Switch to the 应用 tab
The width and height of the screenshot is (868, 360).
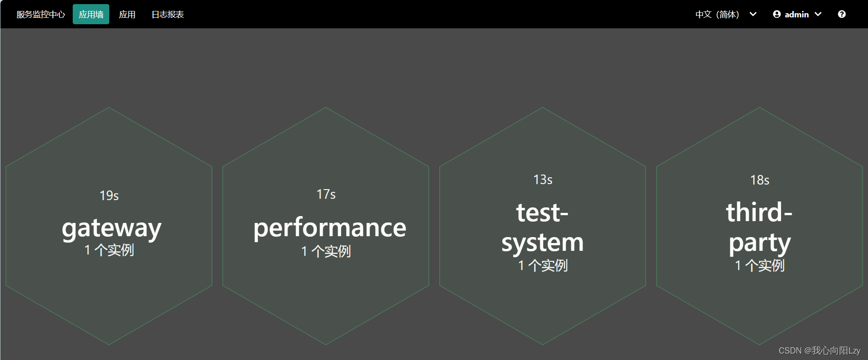click(128, 14)
